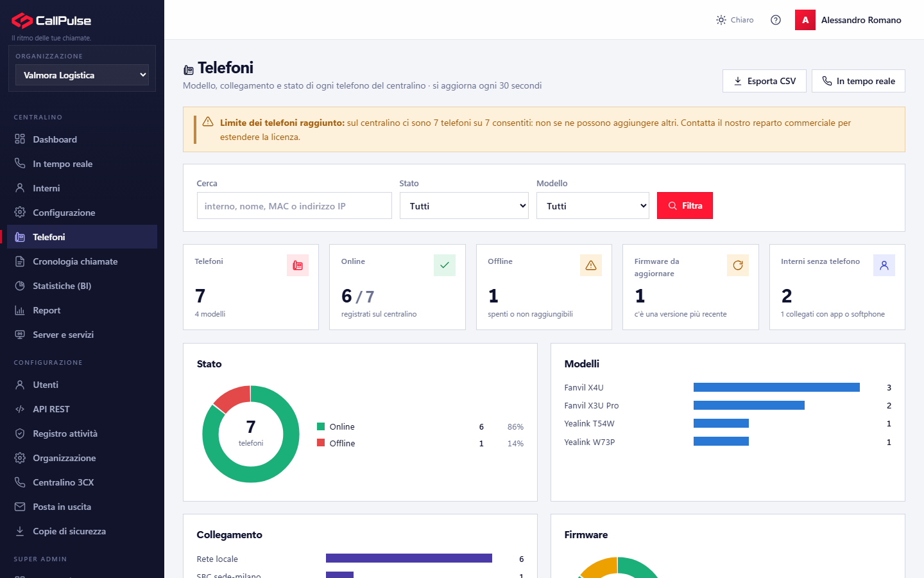Image resolution: width=924 pixels, height=578 pixels.
Task: Click the help question mark icon
Action: point(776,20)
